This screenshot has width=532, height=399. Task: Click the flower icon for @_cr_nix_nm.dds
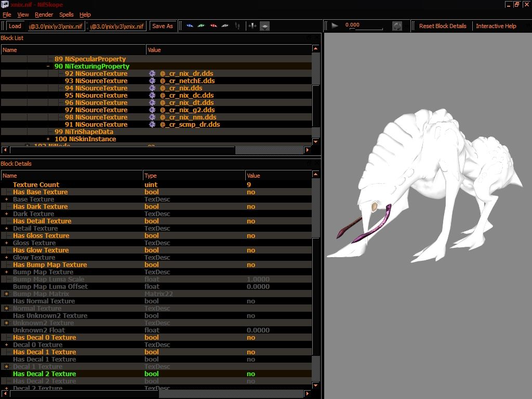(x=152, y=117)
